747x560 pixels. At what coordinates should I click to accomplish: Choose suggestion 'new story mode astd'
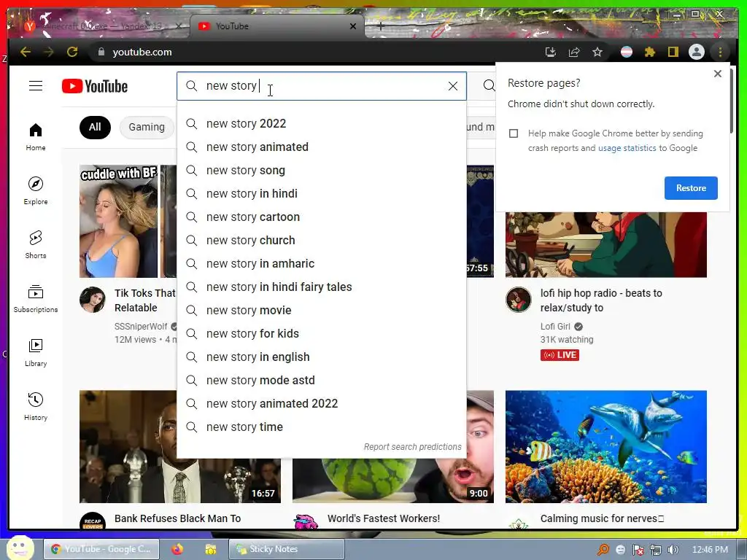[322, 381]
